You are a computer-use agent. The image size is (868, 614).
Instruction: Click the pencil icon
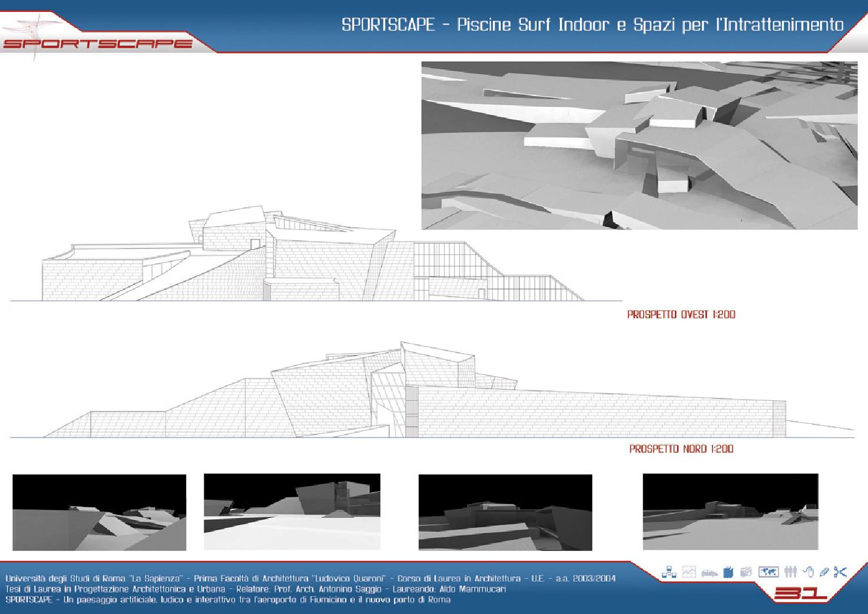pos(824,572)
